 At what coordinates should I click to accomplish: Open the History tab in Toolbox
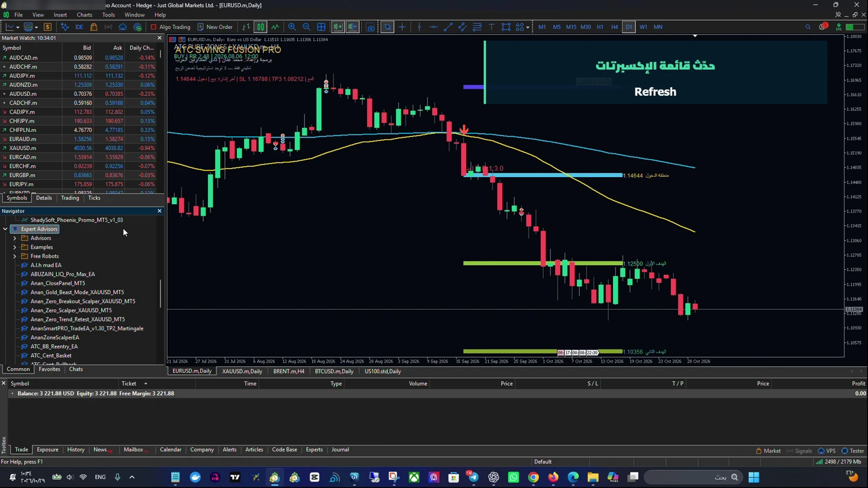pyautogui.click(x=76, y=450)
